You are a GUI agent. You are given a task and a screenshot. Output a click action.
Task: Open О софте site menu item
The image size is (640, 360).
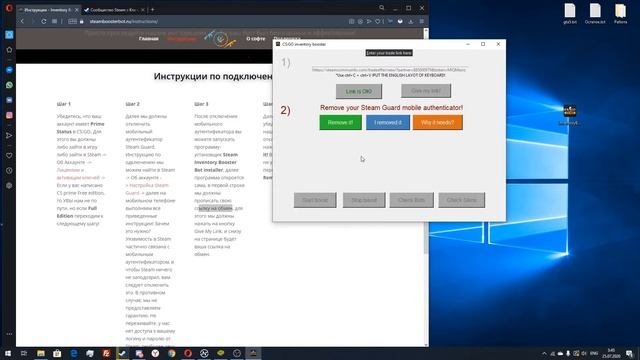[x=256, y=39]
